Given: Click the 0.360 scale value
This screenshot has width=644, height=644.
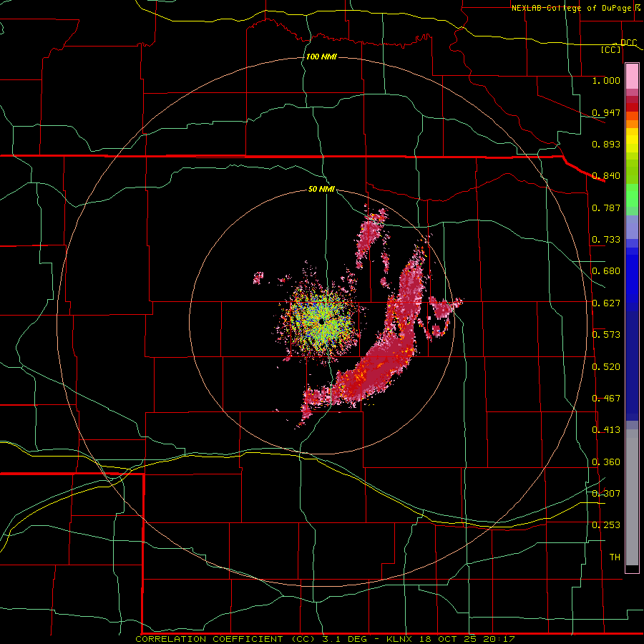Looking at the screenshot, I should pos(606,462).
